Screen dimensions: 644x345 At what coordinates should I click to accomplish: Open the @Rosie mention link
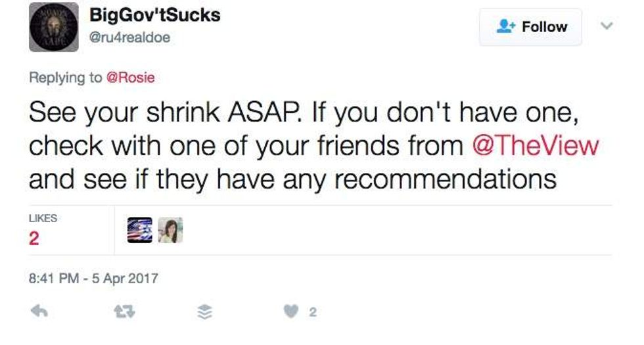coord(131,78)
